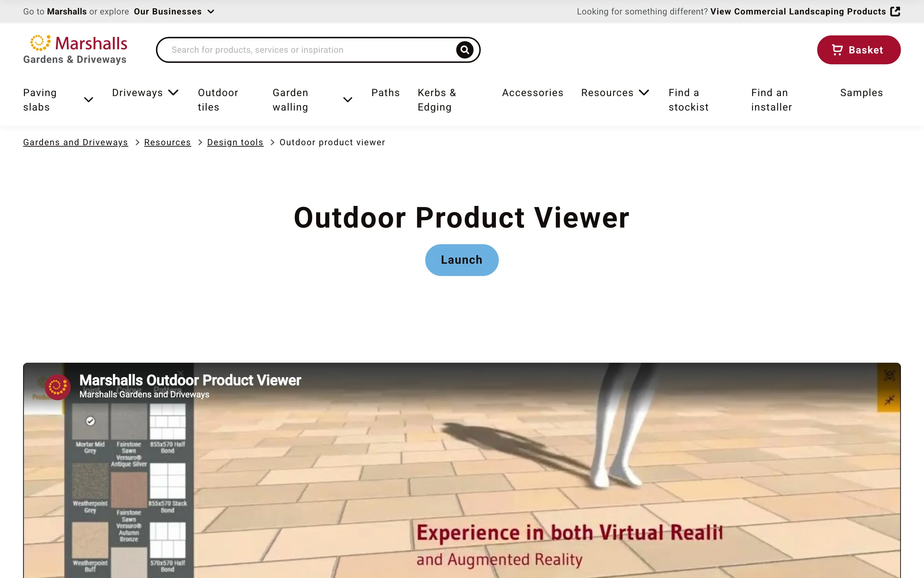Click the Marshalls Gardens & Driveways logo
The width and height of the screenshot is (924, 578).
click(75, 50)
